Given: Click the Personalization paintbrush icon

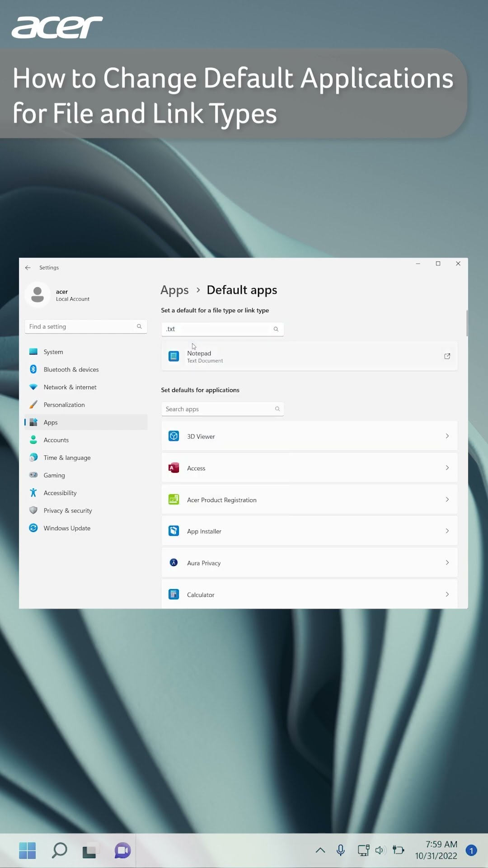Looking at the screenshot, I should coord(33,405).
